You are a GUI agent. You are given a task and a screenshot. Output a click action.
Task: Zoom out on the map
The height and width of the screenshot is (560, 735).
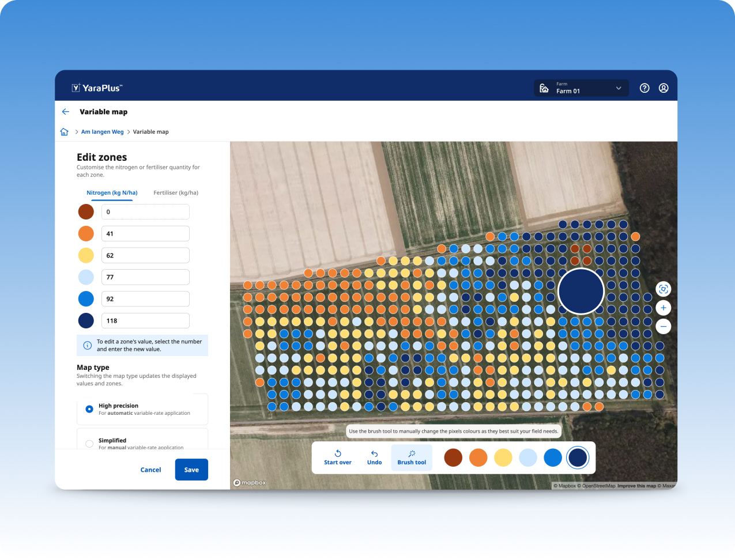tap(663, 327)
